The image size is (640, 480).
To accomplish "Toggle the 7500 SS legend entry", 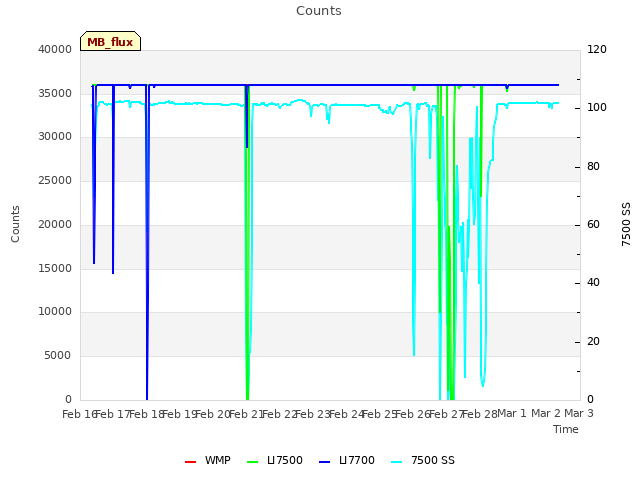I will [x=423, y=460].
